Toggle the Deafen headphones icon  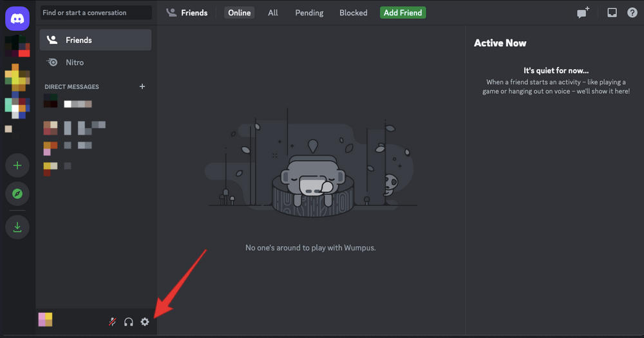point(129,321)
